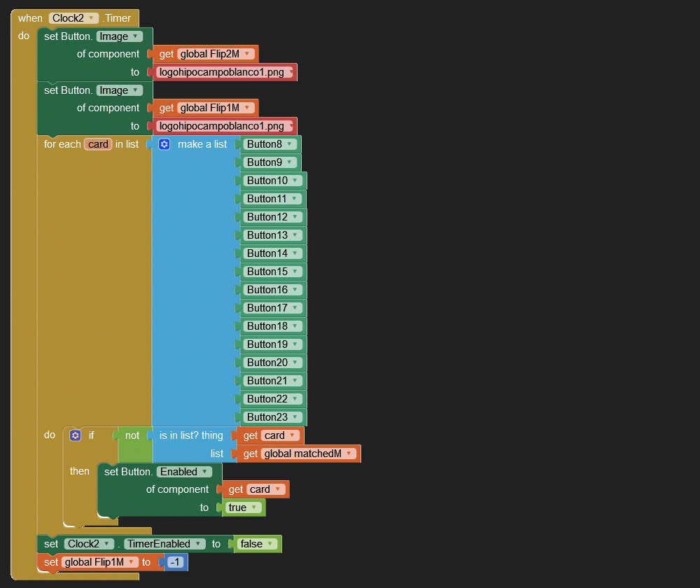Open the global matchedM variable dropdown
The height and width of the screenshot is (588, 700).
(349, 454)
